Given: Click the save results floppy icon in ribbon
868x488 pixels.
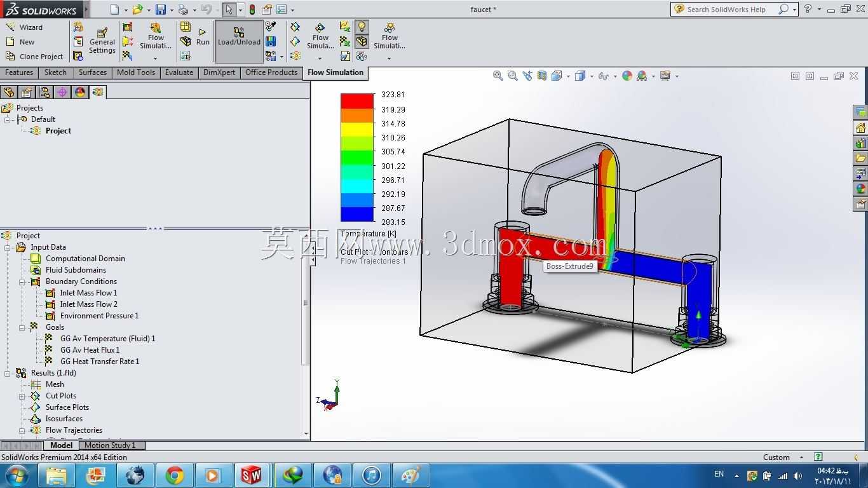Looking at the screenshot, I should pyautogui.click(x=271, y=41).
